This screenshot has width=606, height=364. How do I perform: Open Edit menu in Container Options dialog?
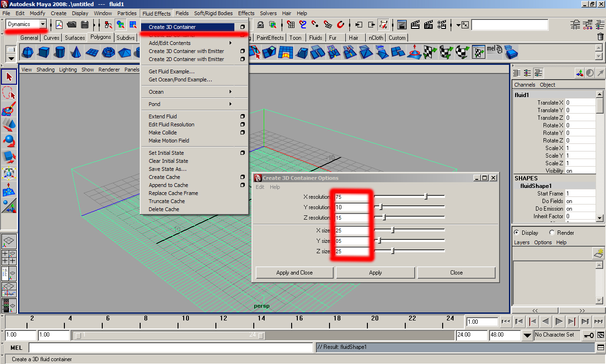260,187
